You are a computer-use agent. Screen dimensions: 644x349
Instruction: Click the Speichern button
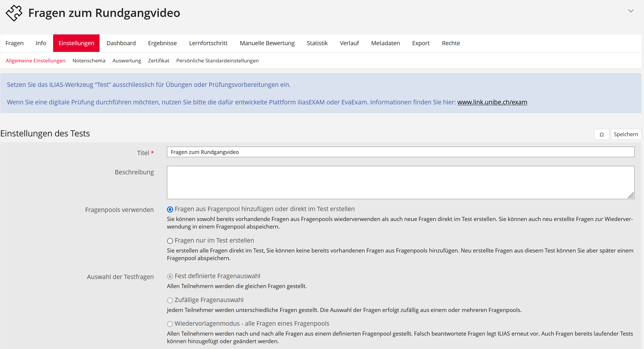coord(626,134)
